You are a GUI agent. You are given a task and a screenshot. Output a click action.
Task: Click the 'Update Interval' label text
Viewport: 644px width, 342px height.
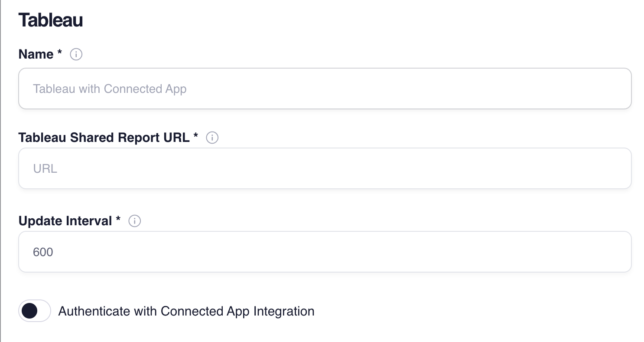click(x=65, y=221)
